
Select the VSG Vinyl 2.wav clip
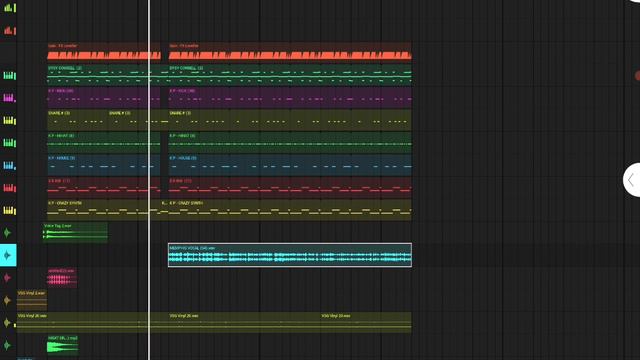click(x=32, y=300)
